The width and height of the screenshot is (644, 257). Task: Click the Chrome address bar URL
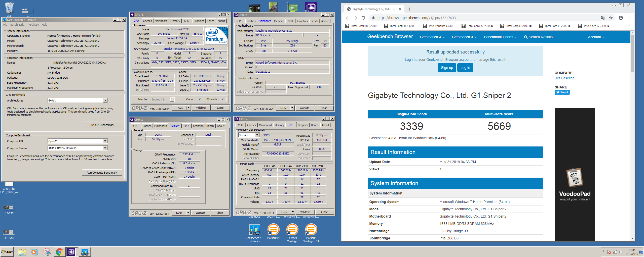(416, 18)
